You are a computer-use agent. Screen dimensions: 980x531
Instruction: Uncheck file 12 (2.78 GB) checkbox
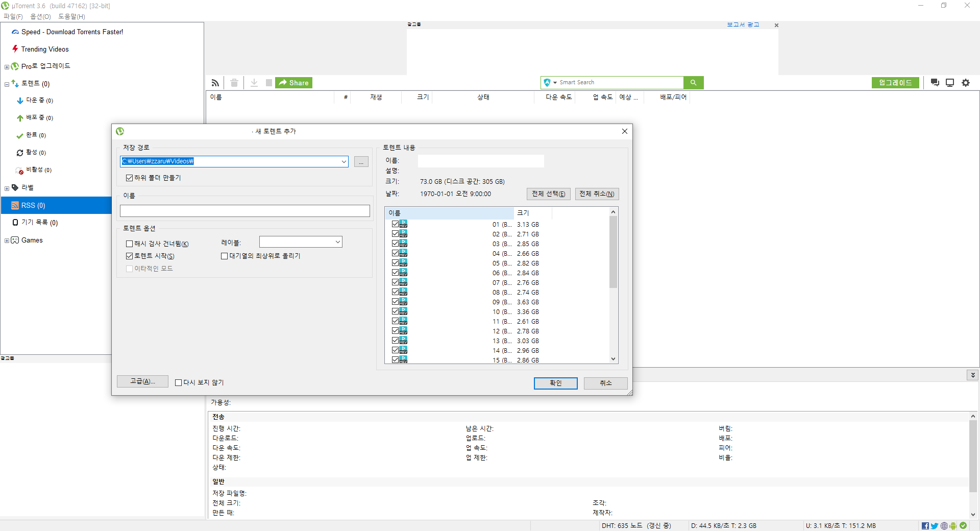click(395, 331)
